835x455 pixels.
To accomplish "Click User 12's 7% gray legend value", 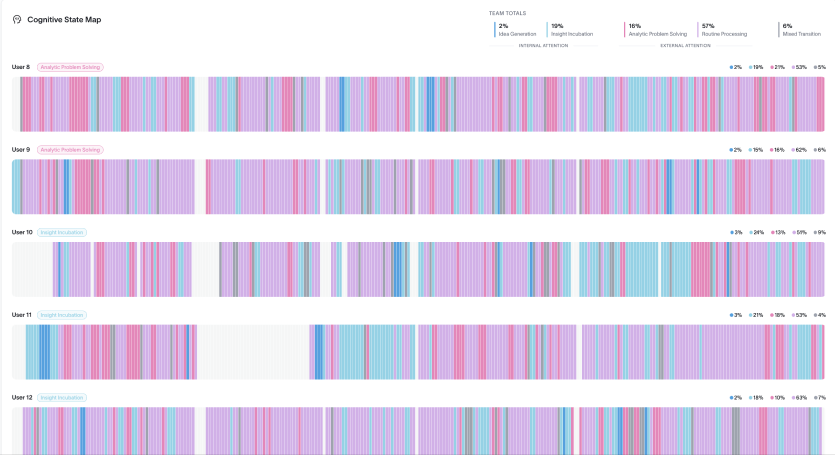I will (820, 397).
